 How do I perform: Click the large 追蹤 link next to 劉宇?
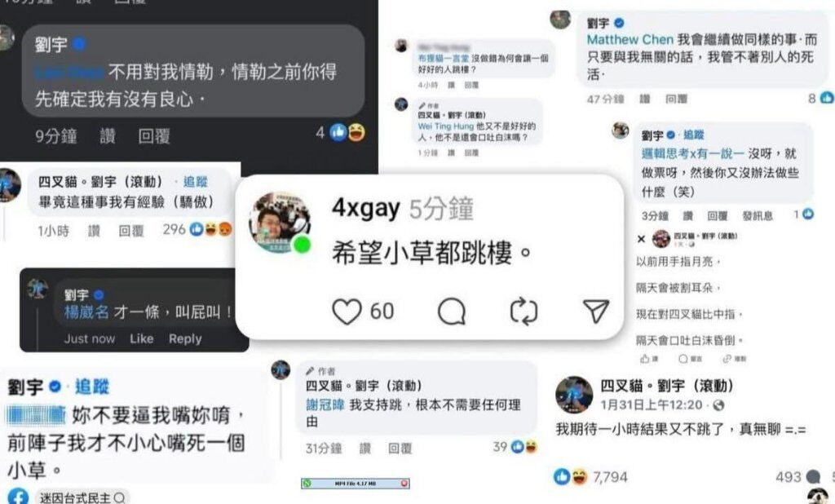[91, 387]
